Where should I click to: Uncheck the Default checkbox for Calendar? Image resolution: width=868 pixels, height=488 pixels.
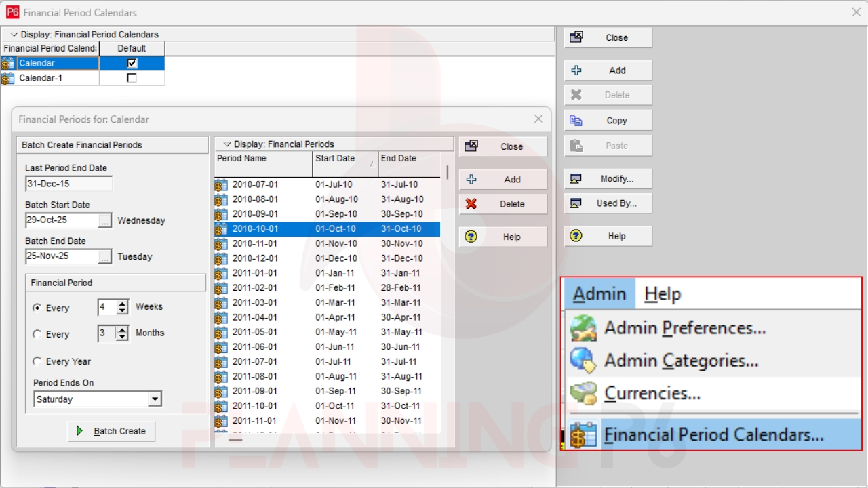coord(132,63)
